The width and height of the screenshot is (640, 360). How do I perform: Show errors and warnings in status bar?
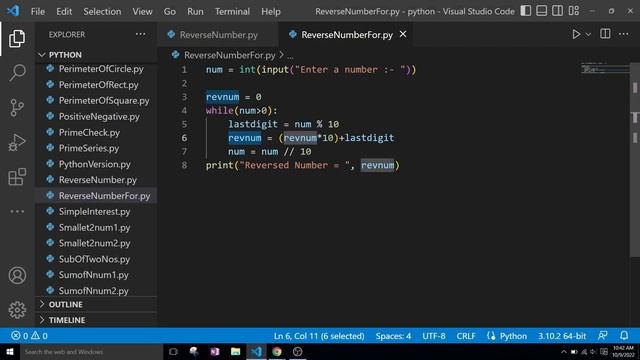point(29,336)
